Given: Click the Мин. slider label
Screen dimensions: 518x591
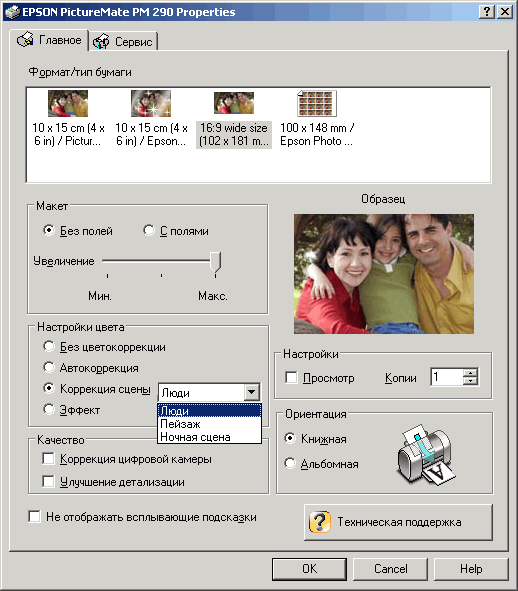Looking at the screenshot, I should (100, 296).
